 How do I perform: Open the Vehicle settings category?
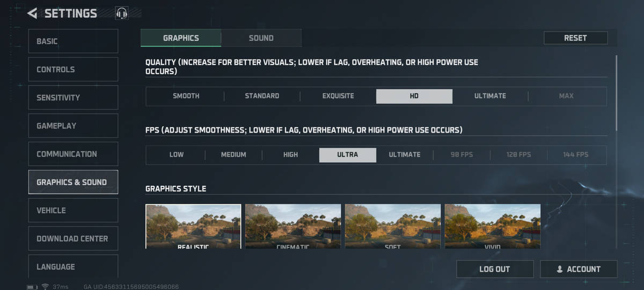pyautogui.click(x=73, y=211)
